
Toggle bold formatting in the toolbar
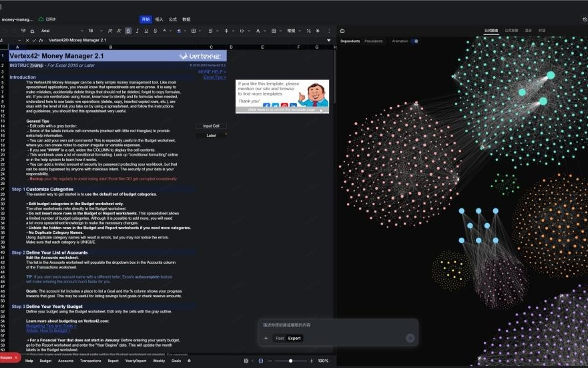[x=128, y=31]
